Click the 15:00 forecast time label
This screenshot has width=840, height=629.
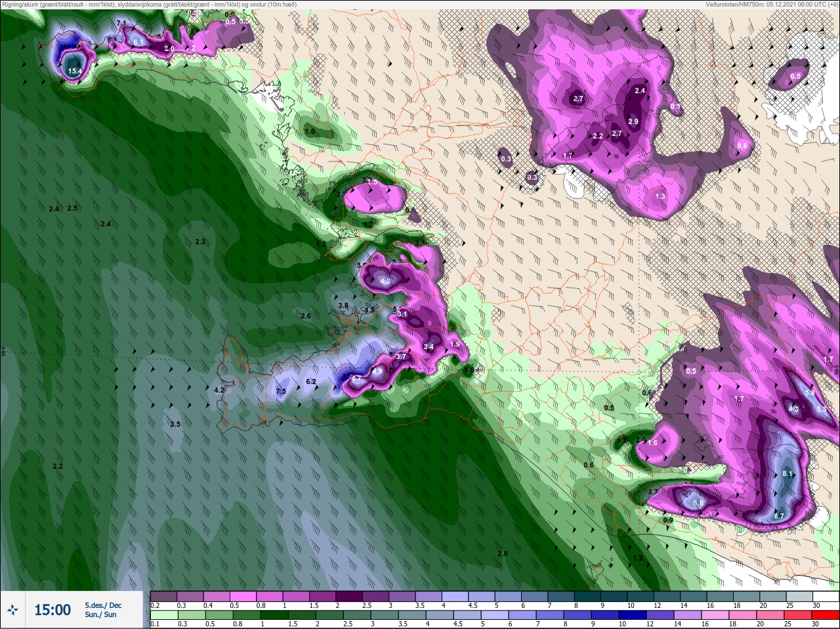click(x=52, y=610)
